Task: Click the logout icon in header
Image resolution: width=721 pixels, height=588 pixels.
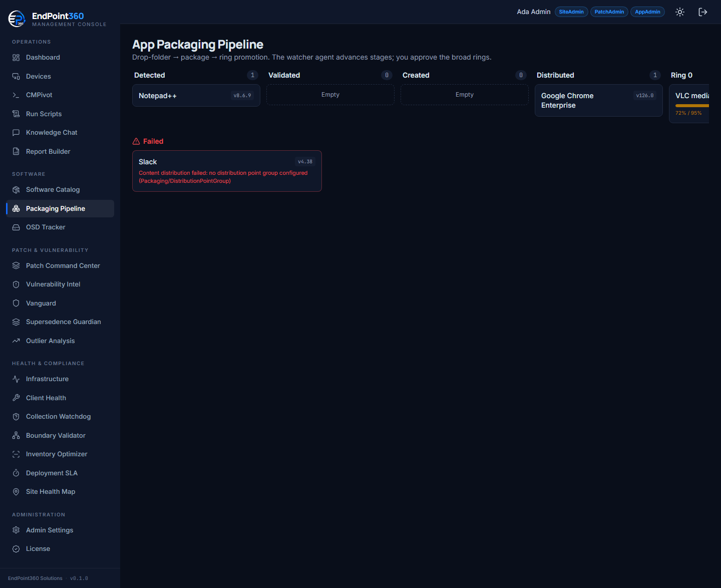Action: point(702,12)
